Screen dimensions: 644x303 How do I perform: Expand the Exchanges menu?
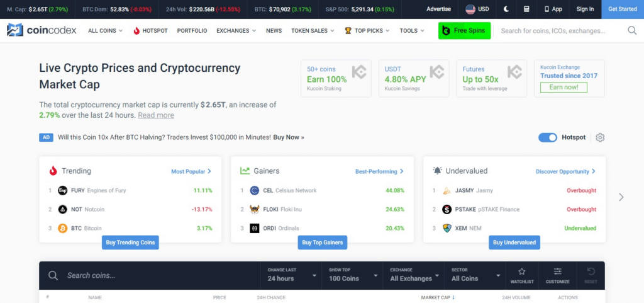[x=236, y=30]
